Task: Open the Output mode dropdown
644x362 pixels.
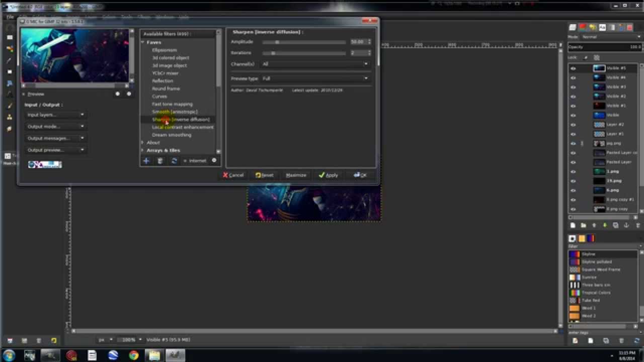Action: pyautogui.click(x=55, y=126)
